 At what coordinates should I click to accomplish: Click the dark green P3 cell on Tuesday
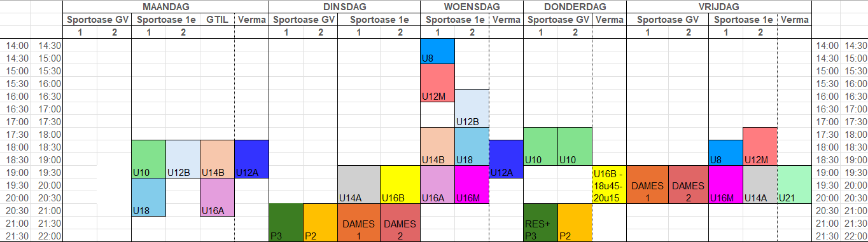286,223
